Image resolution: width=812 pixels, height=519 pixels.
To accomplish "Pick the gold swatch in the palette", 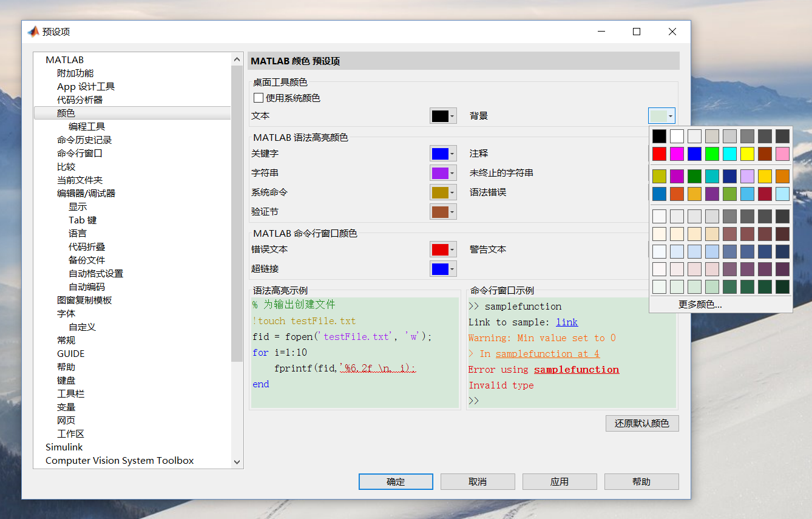I will pos(765,176).
